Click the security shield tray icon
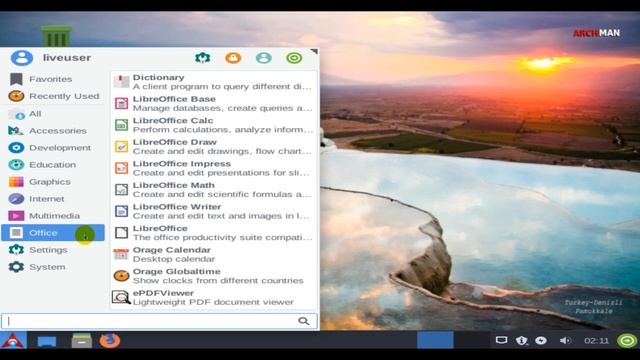 pyautogui.click(x=522, y=340)
